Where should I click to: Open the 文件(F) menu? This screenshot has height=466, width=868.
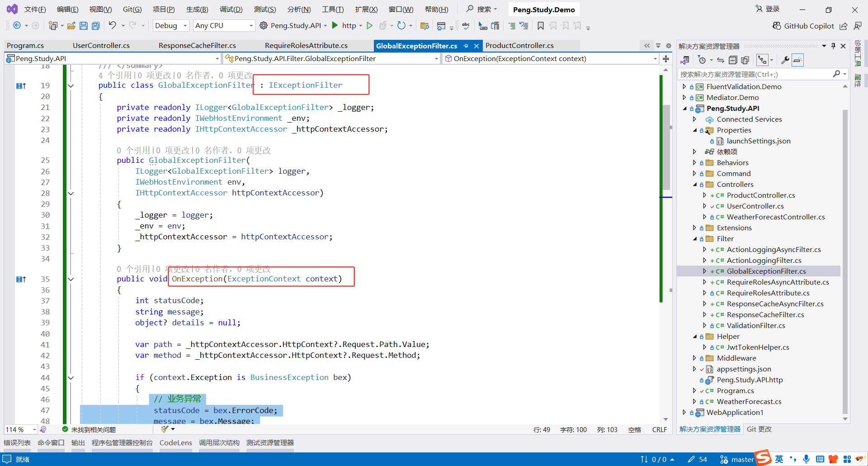click(x=35, y=10)
